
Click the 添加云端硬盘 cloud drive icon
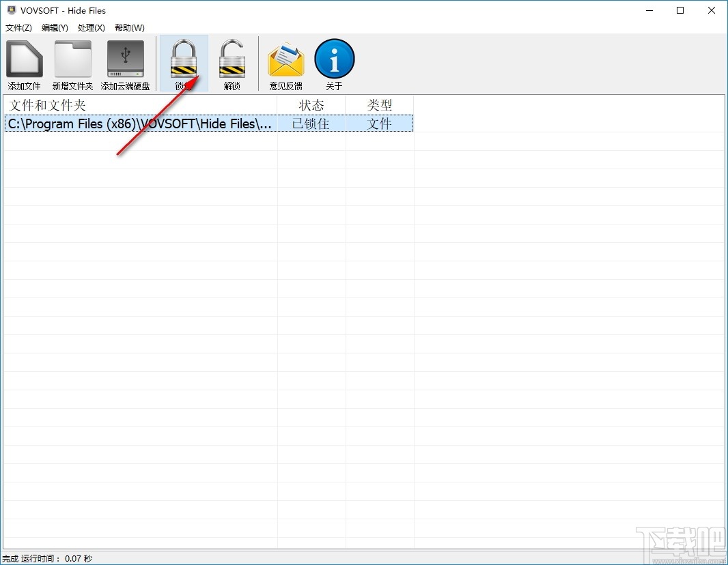(124, 63)
